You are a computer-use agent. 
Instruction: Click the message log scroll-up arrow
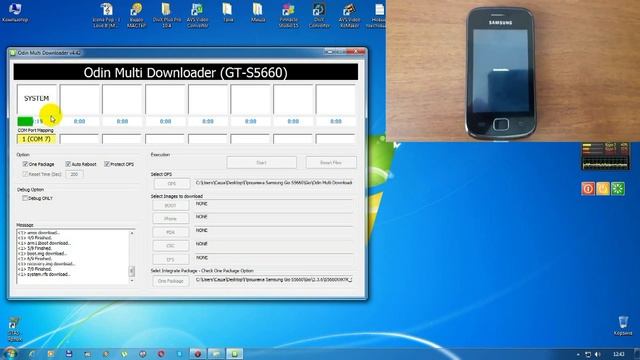tap(132, 233)
